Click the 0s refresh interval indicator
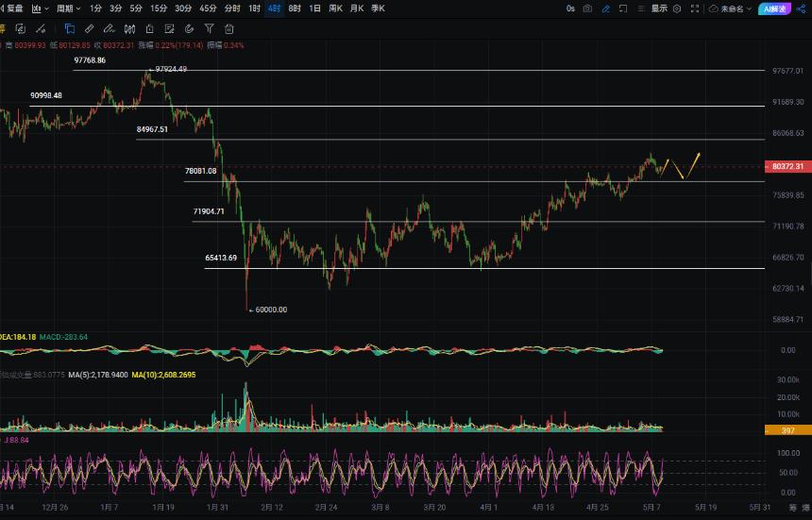This screenshot has width=812, height=520. 570,8
